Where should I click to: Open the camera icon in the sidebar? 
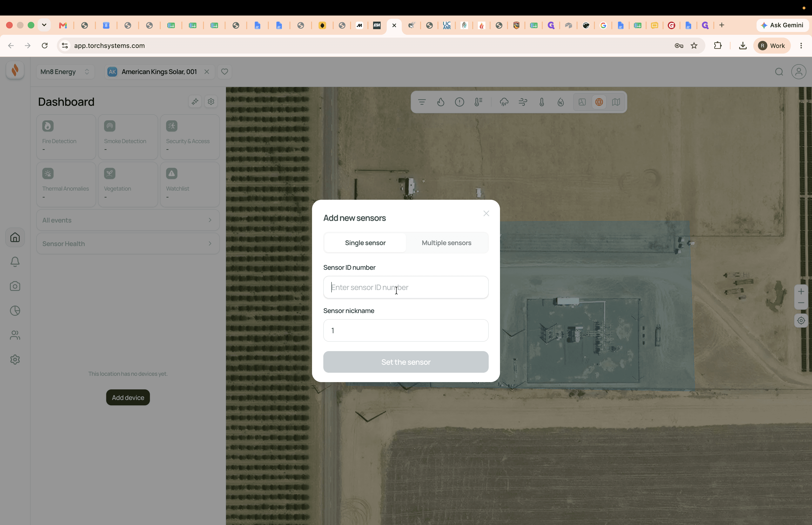point(15,286)
